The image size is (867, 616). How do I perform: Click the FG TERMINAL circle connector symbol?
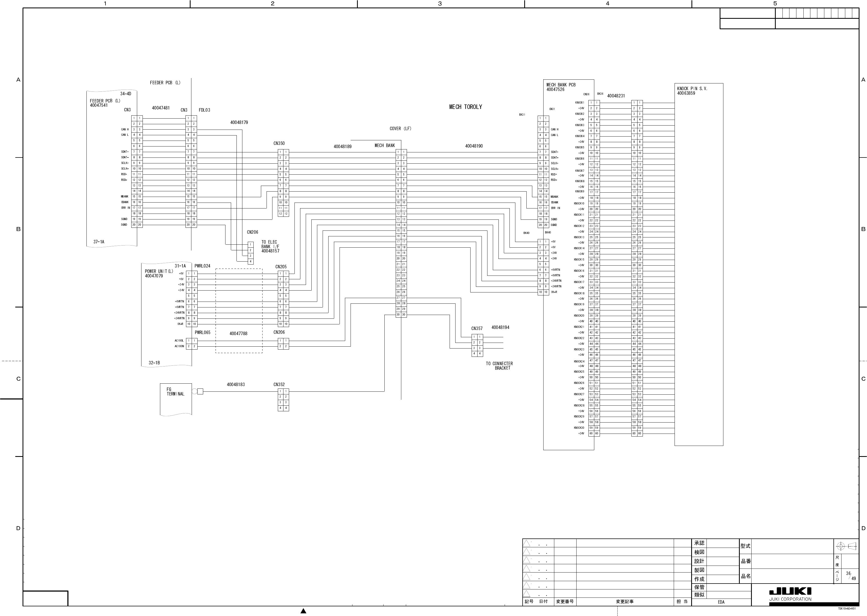point(195,391)
